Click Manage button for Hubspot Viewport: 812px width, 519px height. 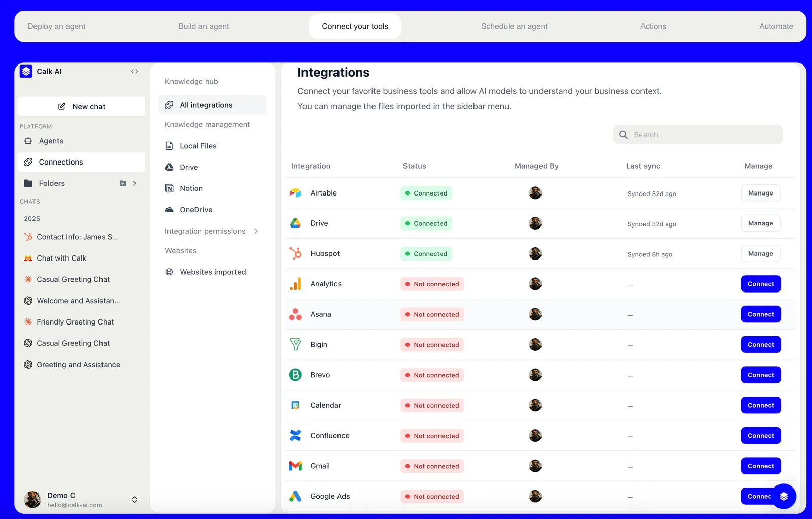click(x=760, y=253)
